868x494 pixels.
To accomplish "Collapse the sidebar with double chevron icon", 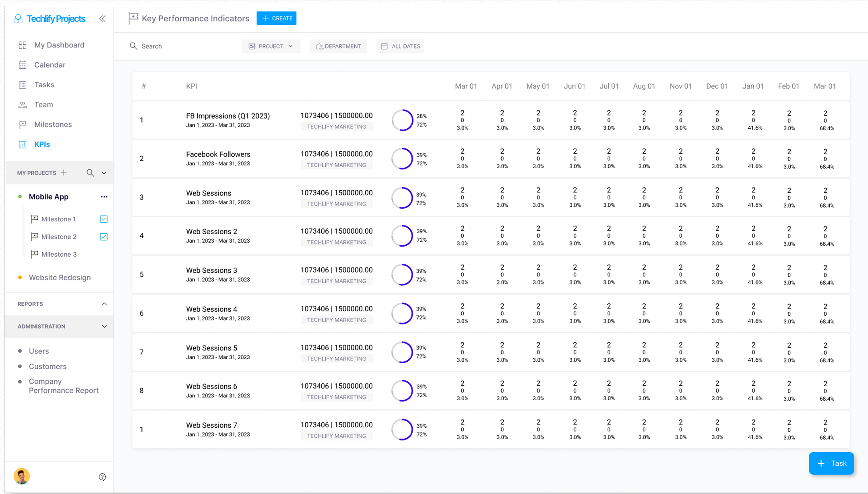I will click(x=102, y=19).
